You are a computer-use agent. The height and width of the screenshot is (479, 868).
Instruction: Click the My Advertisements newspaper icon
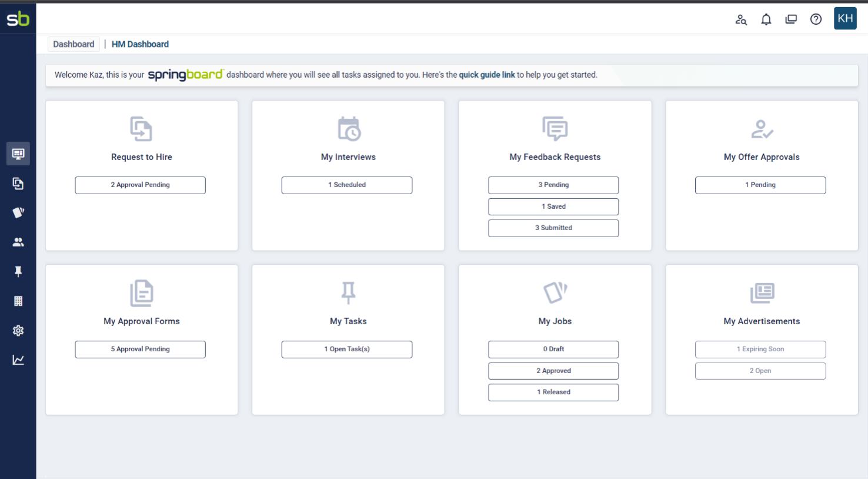(x=762, y=293)
